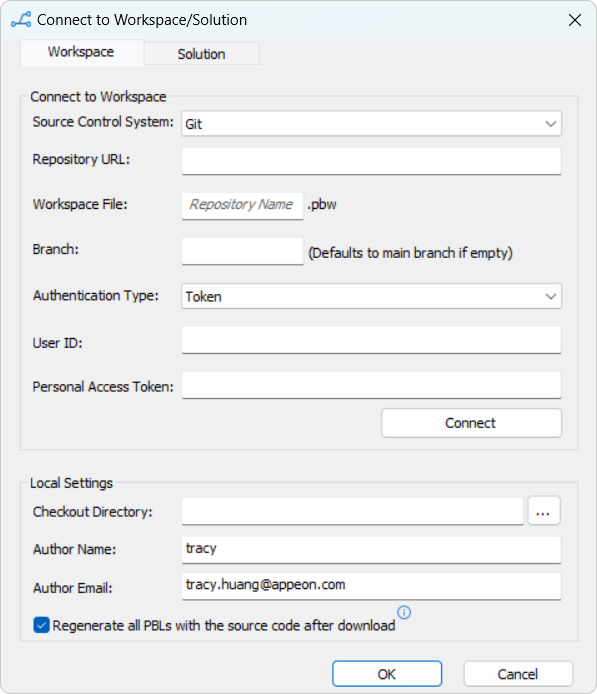
Task: Click the "Source Control System:" label
Action: coord(103,122)
